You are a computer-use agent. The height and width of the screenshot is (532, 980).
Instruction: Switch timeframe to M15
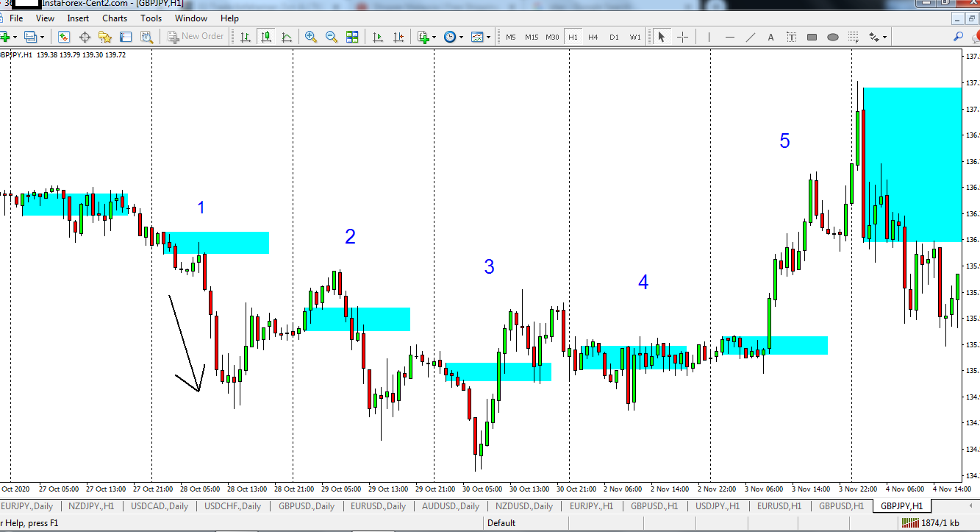coord(532,38)
